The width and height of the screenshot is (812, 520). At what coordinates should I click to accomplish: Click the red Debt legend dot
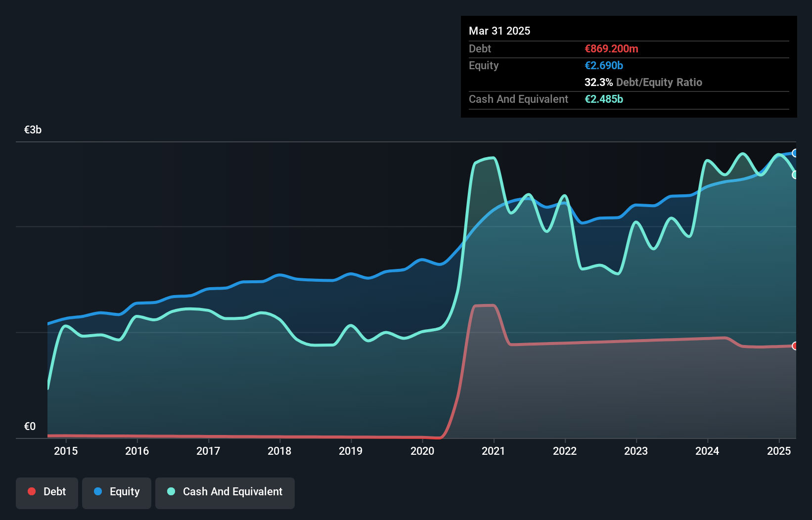pyautogui.click(x=32, y=491)
